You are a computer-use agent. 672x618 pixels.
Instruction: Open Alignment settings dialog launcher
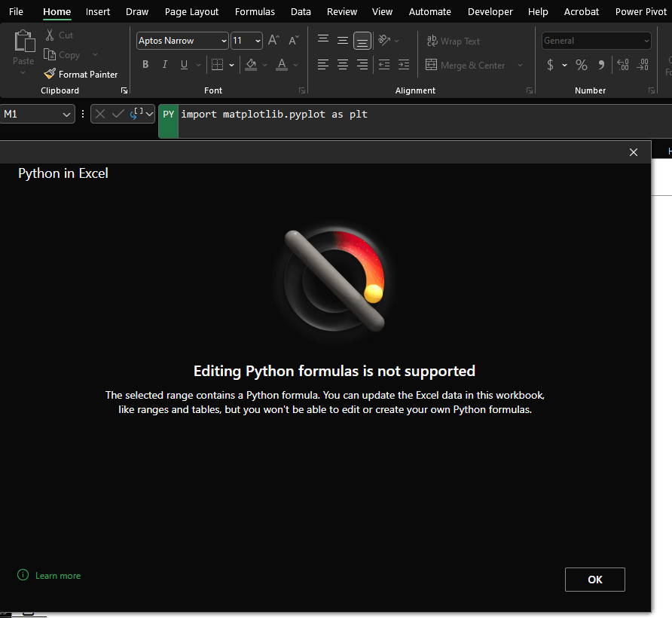pos(530,90)
